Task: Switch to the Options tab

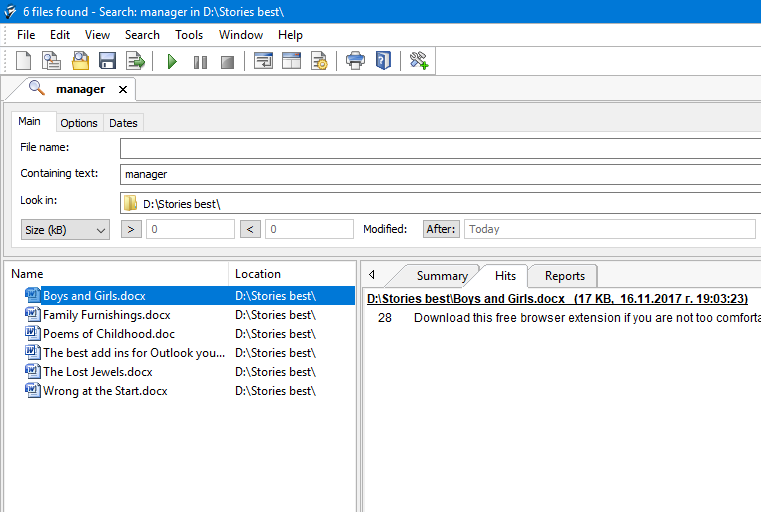Action: click(x=79, y=123)
